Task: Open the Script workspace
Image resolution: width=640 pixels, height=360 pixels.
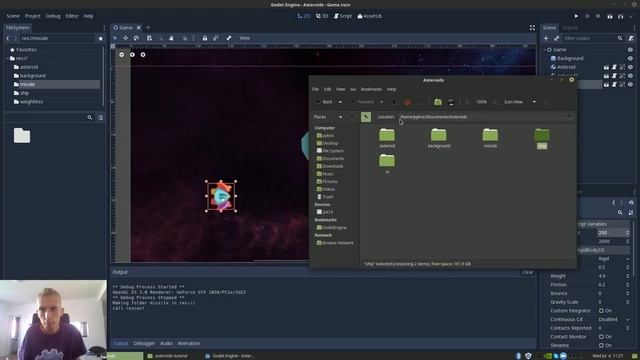Action: point(343,16)
